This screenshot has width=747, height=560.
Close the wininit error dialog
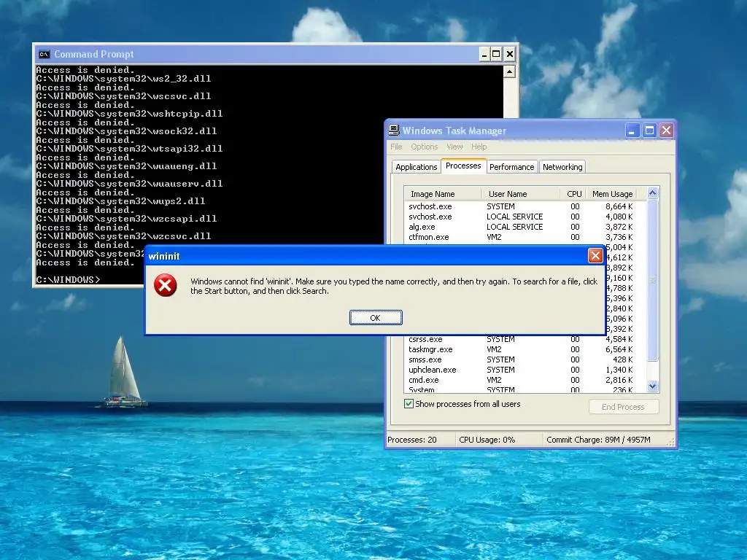click(x=595, y=256)
